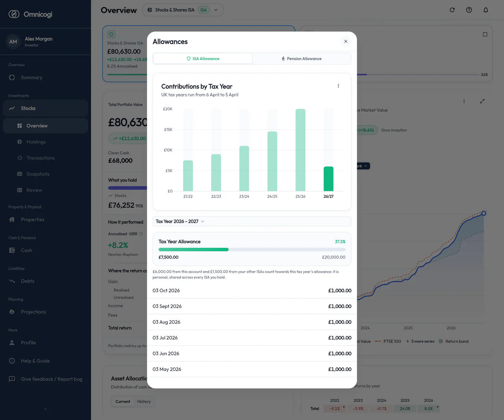Go to Summary in the sidebar

coord(45,78)
